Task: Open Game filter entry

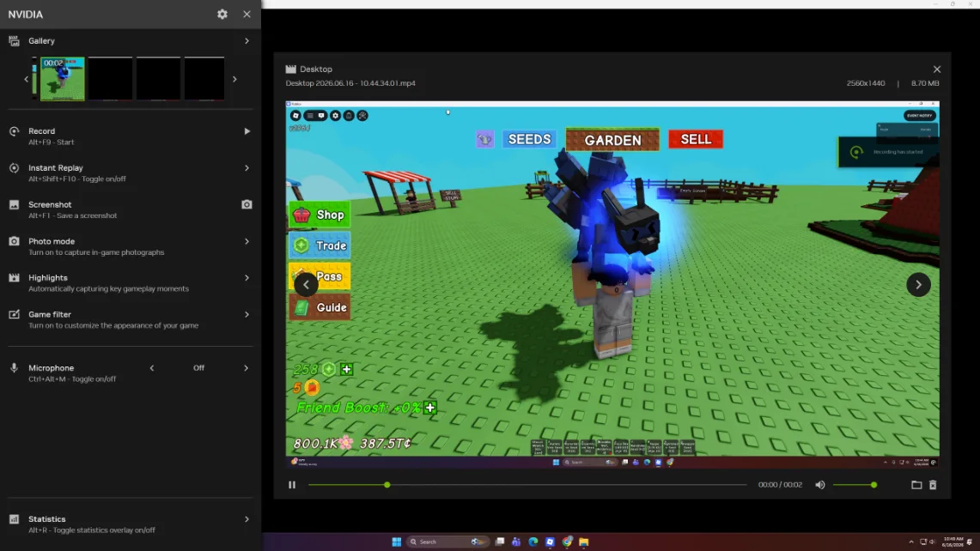Action: tap(131, 319)
